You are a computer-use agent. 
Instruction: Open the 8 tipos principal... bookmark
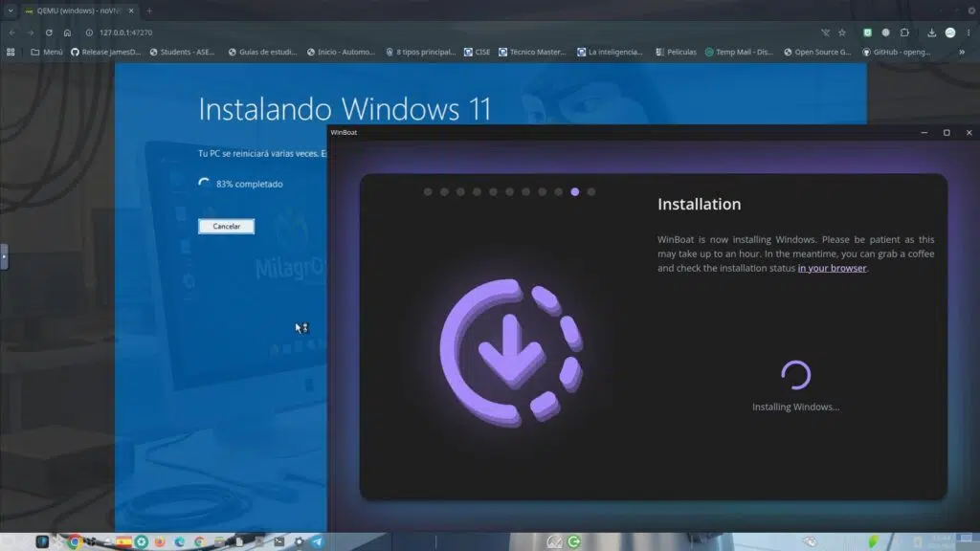pos(421,52)
